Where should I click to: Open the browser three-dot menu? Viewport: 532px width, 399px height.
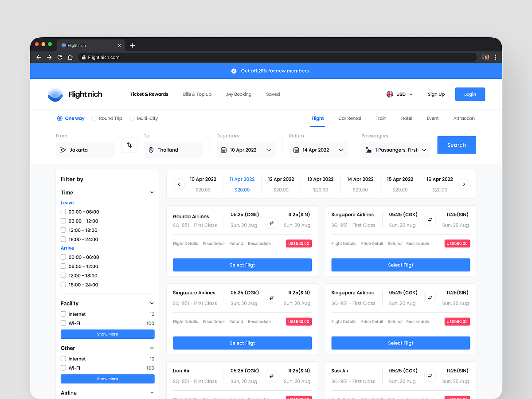[495, 57]
